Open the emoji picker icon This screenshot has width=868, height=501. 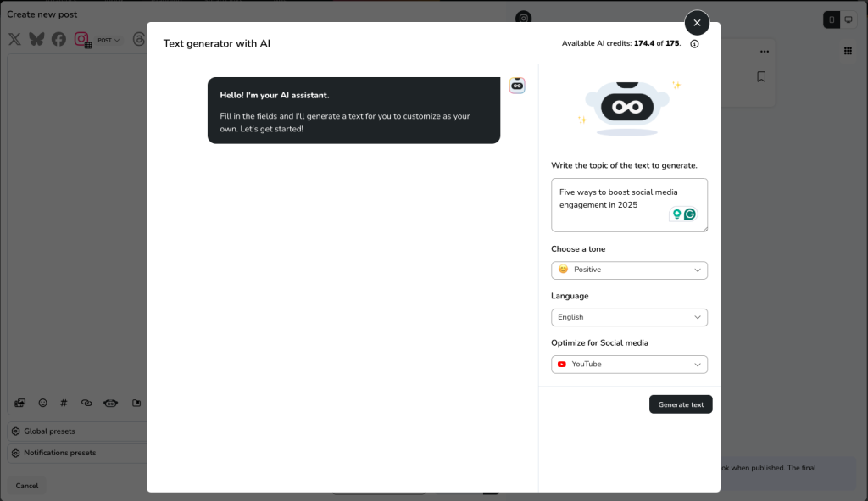42,403
